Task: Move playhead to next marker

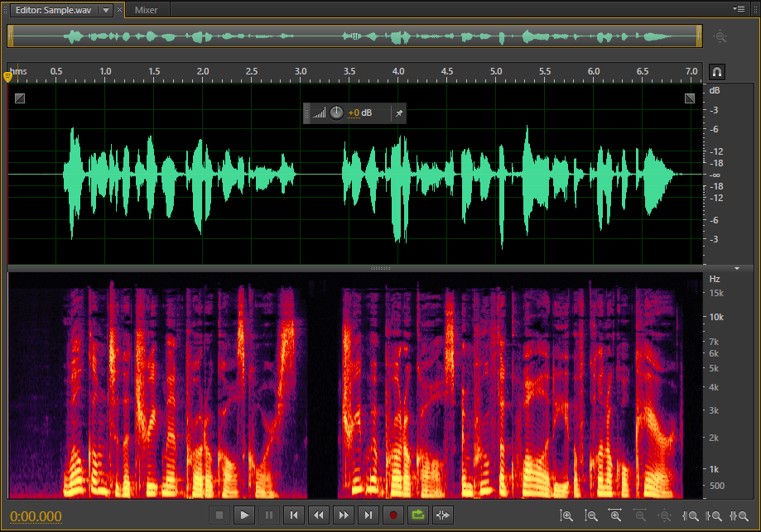Action: [x=368, y=515]
